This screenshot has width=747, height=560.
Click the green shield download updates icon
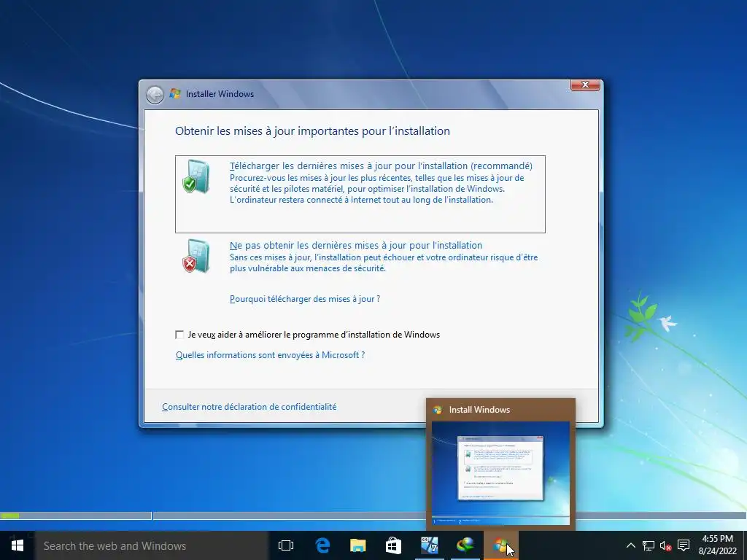(x=196, y=176)
